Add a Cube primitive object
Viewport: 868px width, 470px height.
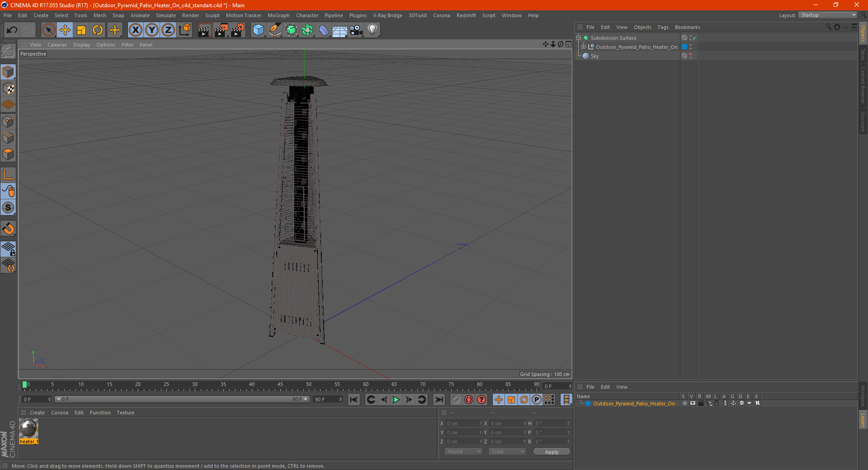click(x=258, y=30)
